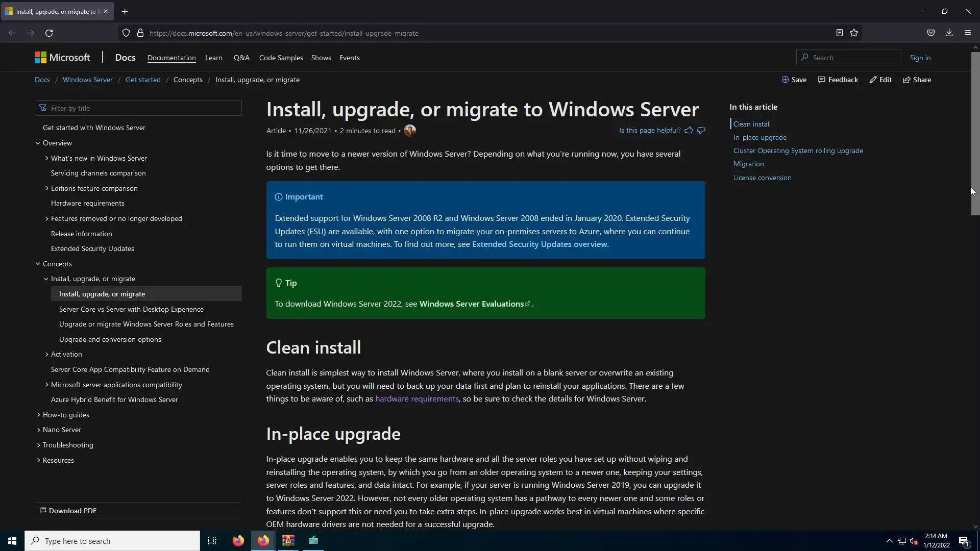Viewport: 980px width, 551px height.
Task: Reload the current page
Action: (x=49, y=33)
